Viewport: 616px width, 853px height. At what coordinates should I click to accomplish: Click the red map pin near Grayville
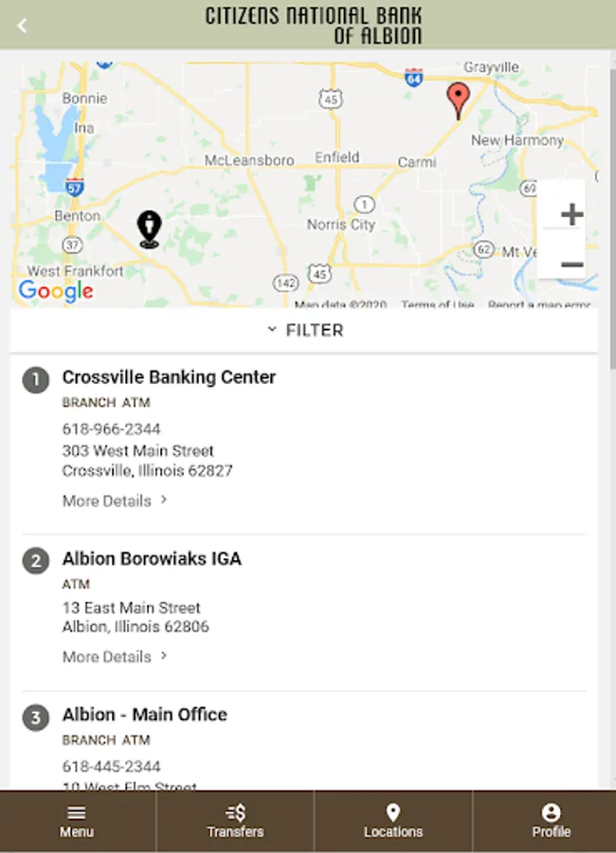(458, 101)
